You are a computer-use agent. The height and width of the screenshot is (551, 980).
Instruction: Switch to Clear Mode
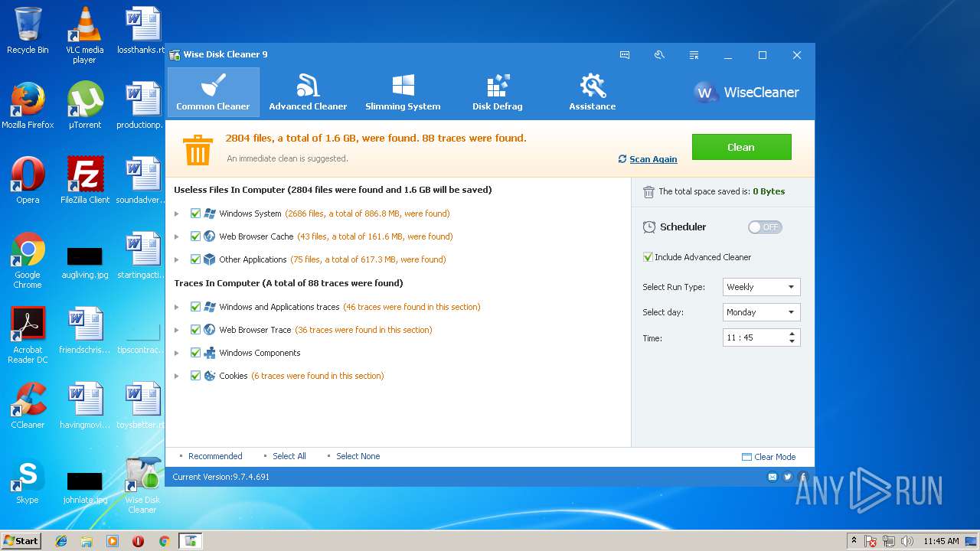point(769,457)
